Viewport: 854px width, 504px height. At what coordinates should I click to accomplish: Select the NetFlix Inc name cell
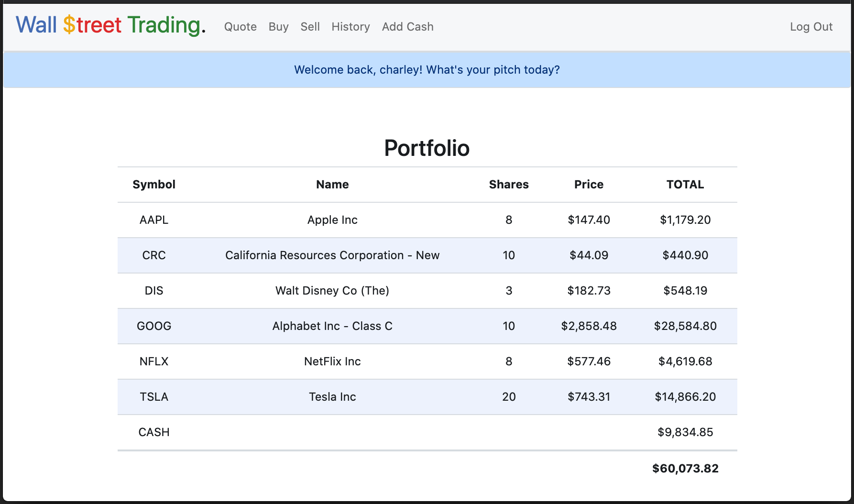332,362
